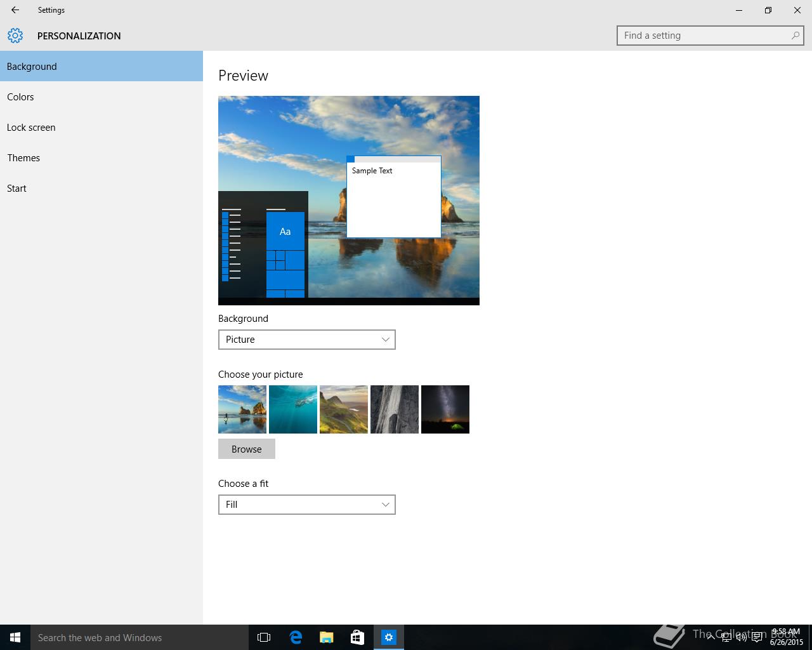Switch to the Colors section
The image size is (812, 650).
[x=101, y=96]
